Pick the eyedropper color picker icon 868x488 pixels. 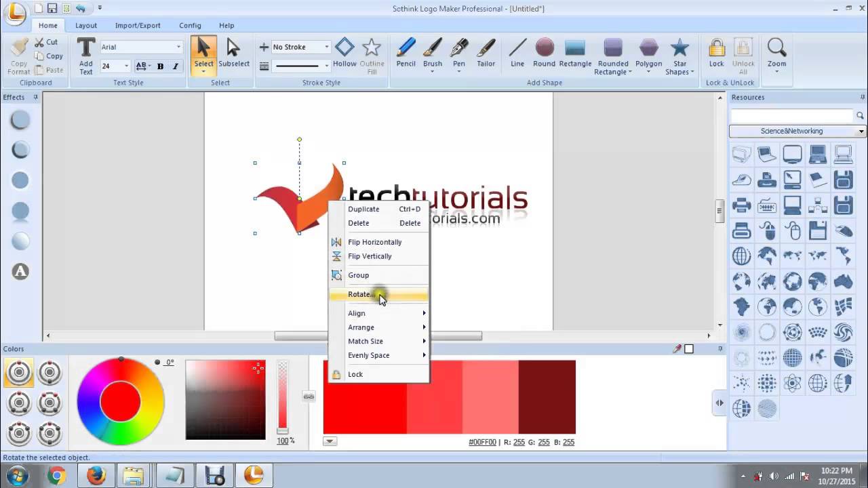pyautogui.click(x=677, y=349)
